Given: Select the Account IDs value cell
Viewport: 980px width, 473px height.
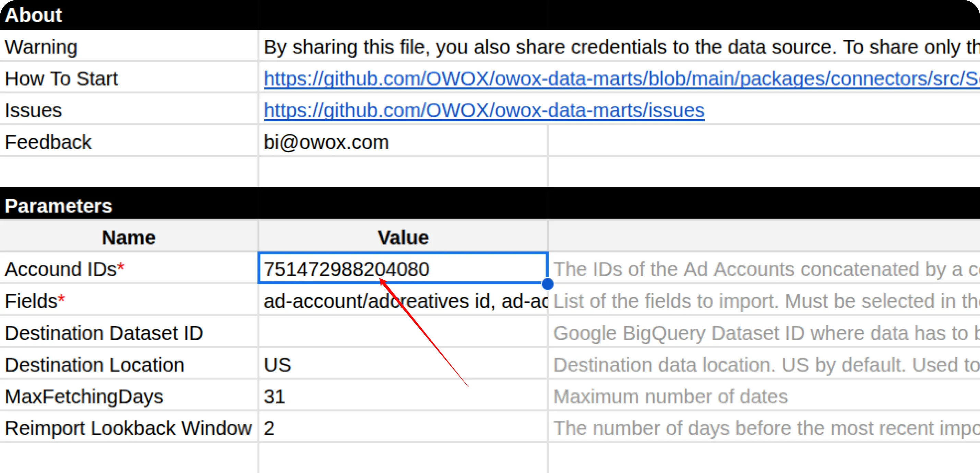Looking at the screenshot, I should pos(403,269).
